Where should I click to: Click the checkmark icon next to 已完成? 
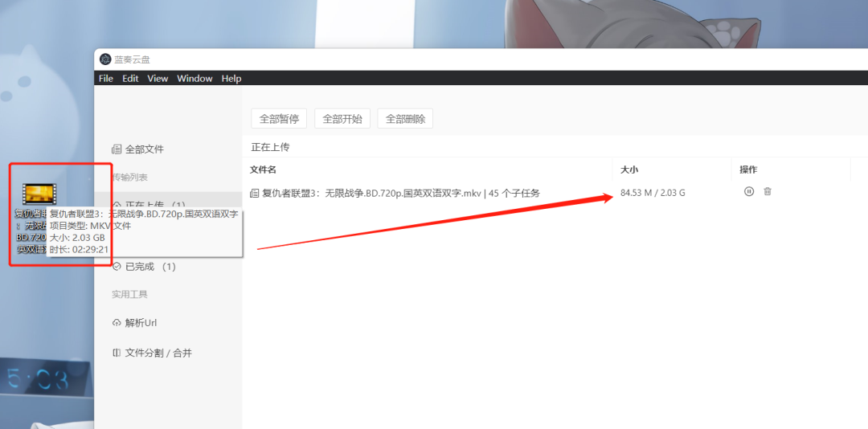(x=117, y=267)
